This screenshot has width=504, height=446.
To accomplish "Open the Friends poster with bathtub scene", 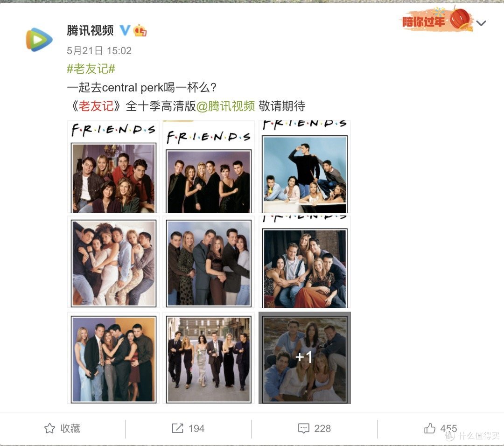I will click(305, 167).
